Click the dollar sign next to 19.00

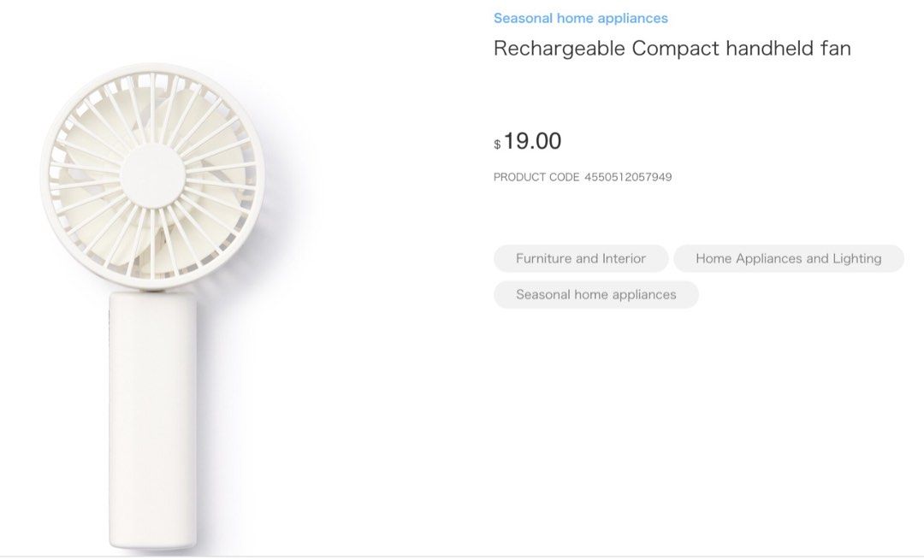tap(496, 144)
